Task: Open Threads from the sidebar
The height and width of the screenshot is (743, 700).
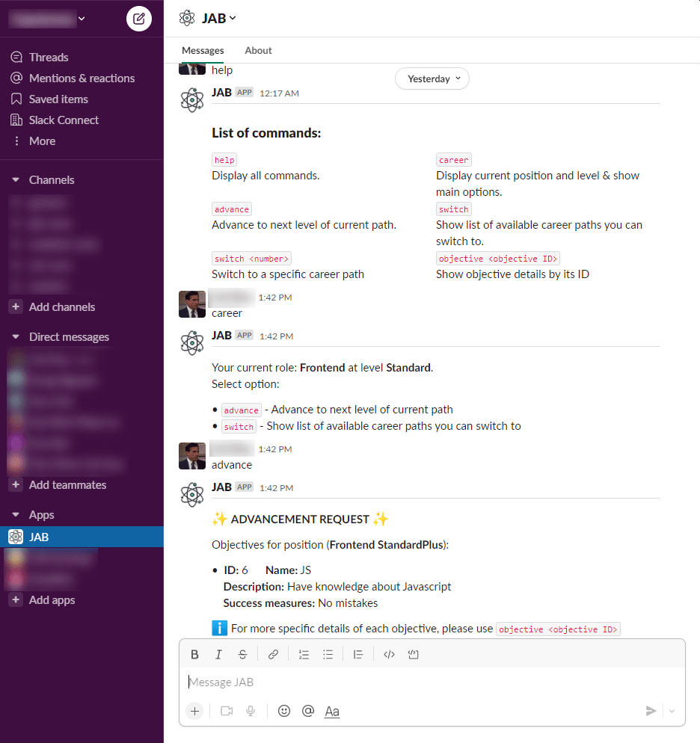Action: (49, 58)
